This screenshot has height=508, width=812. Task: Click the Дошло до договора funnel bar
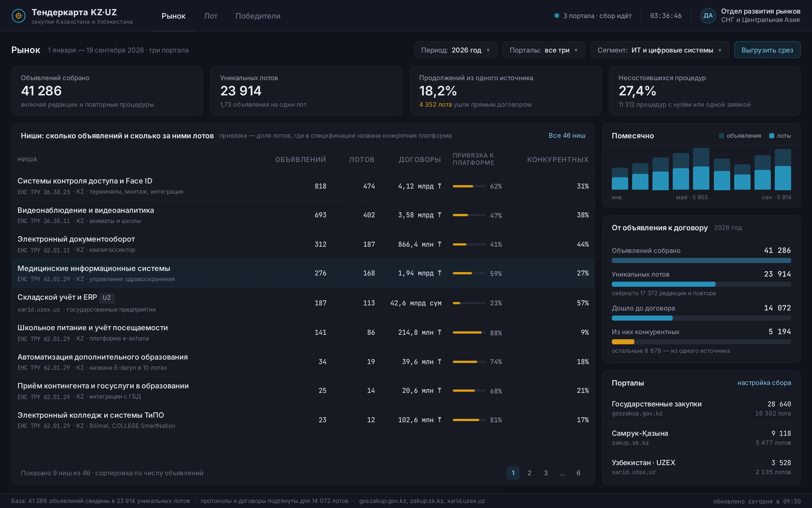point(701,318)
